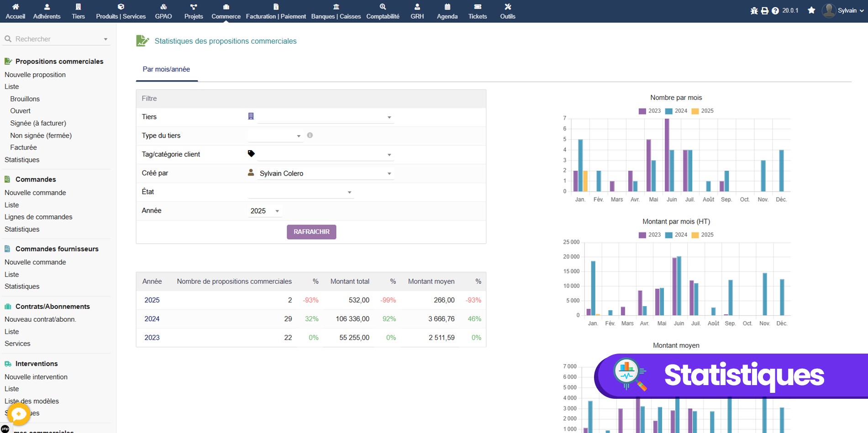
Task: Toggle the 2024 series in Nombre par mois legend
Action: (676, 111)
